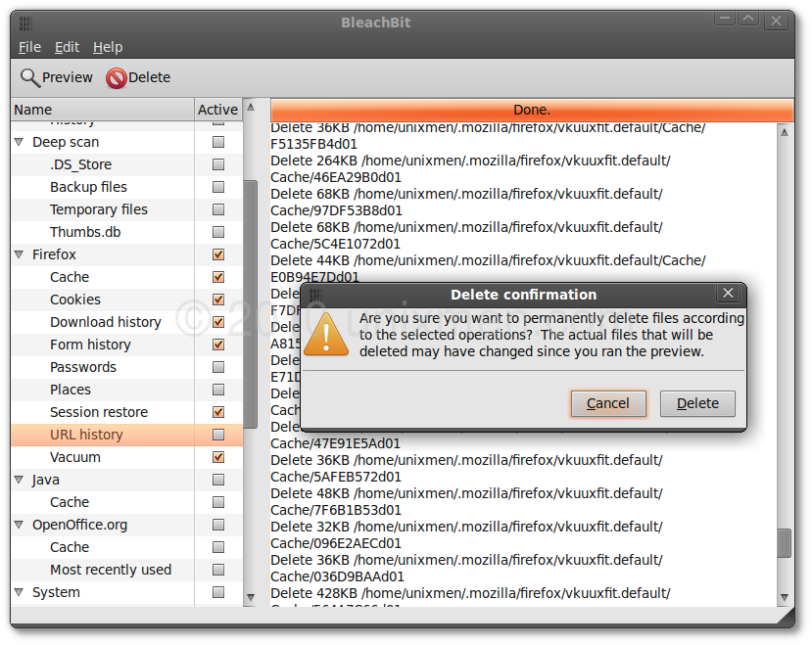Screen dimensions: 812x645
Task: Enable the Java group checkbox
Action: (x=218, y=480)
